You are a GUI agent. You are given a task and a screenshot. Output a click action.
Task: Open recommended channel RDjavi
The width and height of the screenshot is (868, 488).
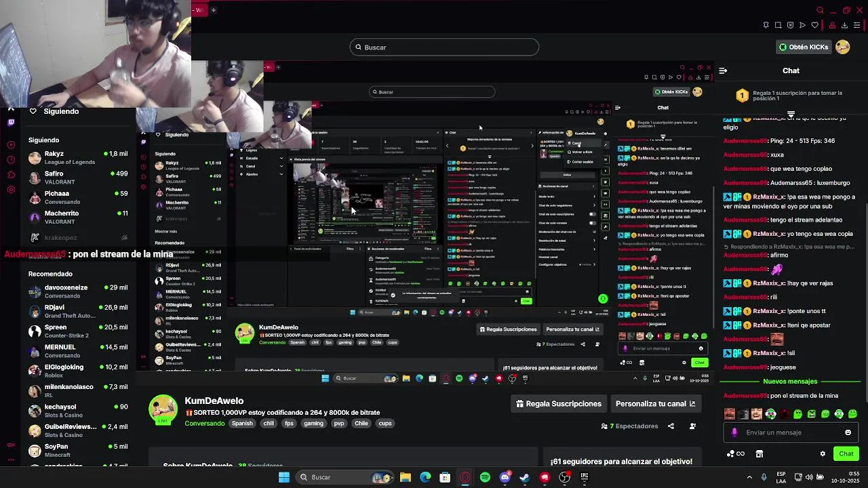point(78,311)
